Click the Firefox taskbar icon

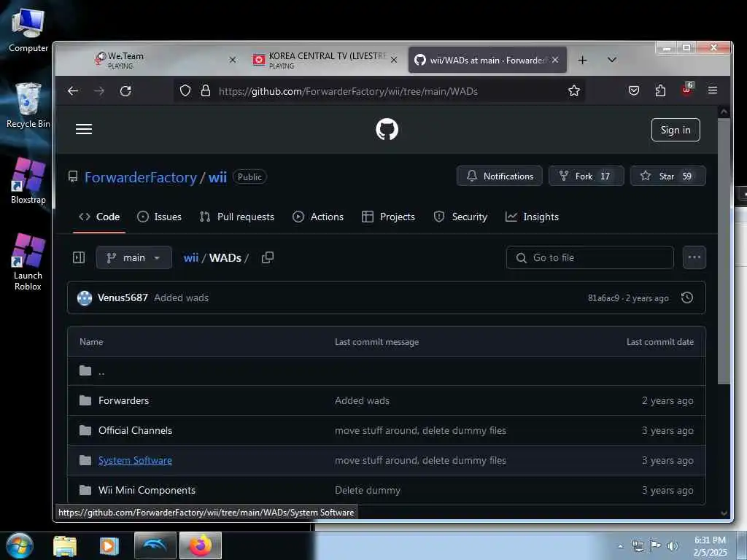coord(201,545)
